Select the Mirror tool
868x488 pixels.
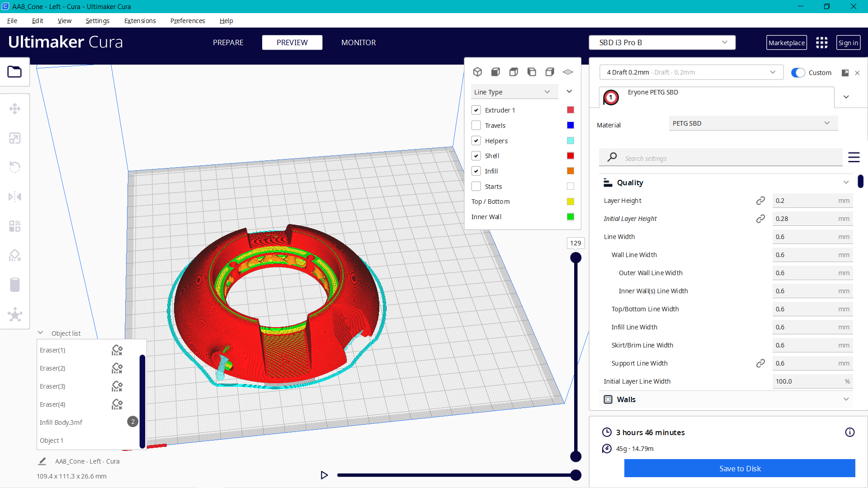[15, 197]
